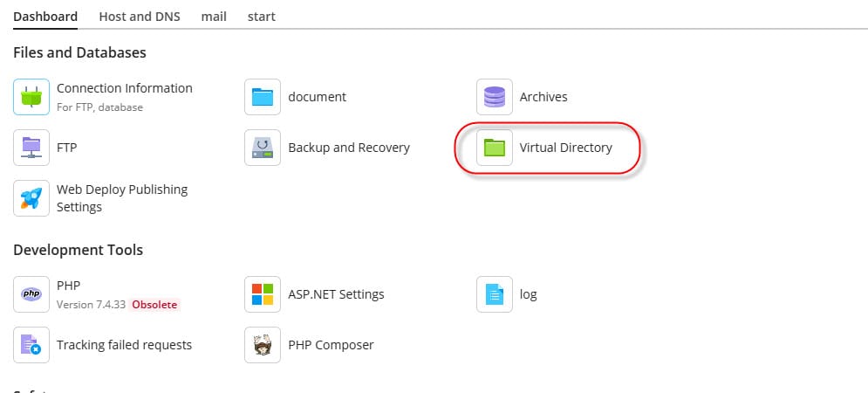
Task: Click the PHP logo icon
Action: pos(31,294)
